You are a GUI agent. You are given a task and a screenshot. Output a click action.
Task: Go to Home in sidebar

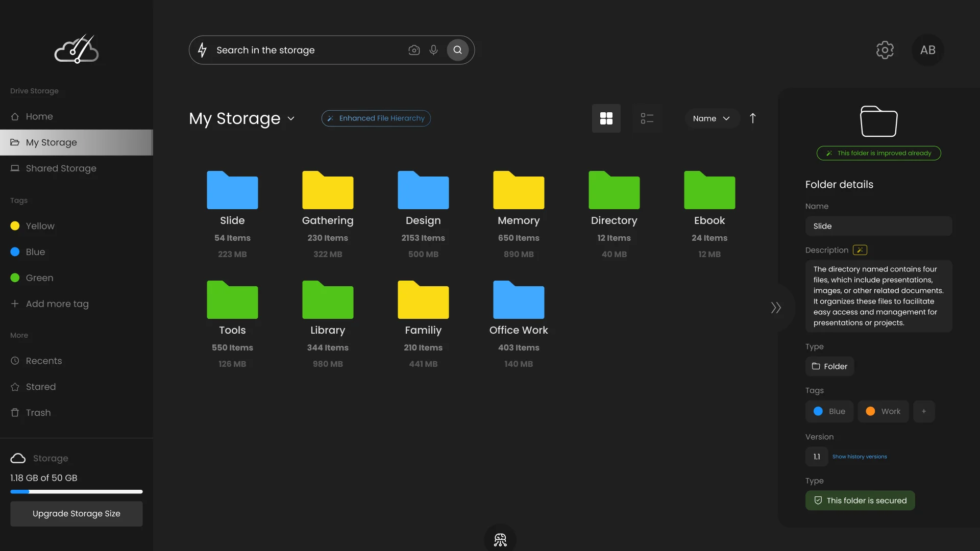click(x=77, y=116)
